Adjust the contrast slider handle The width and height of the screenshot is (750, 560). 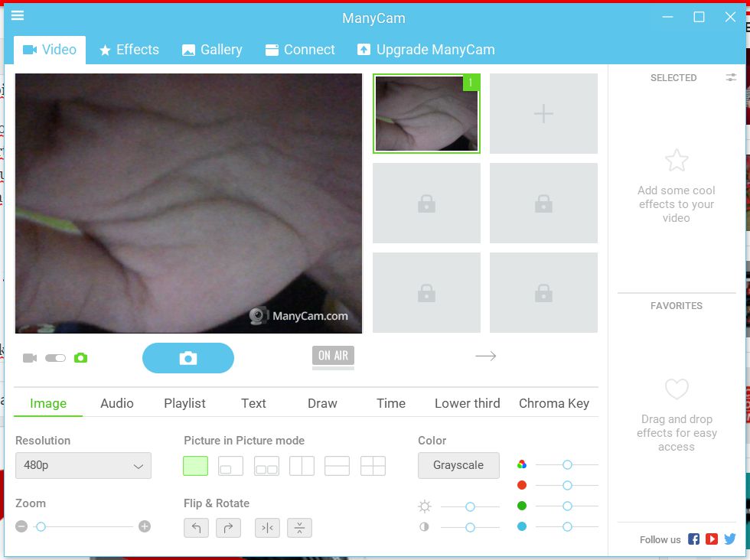[470, 527]
